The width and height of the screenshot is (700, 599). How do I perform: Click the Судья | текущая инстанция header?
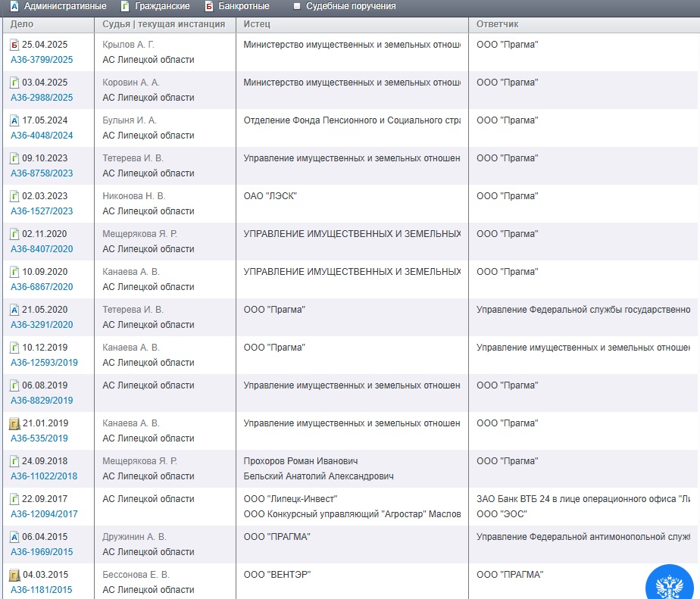click(164, 24)
